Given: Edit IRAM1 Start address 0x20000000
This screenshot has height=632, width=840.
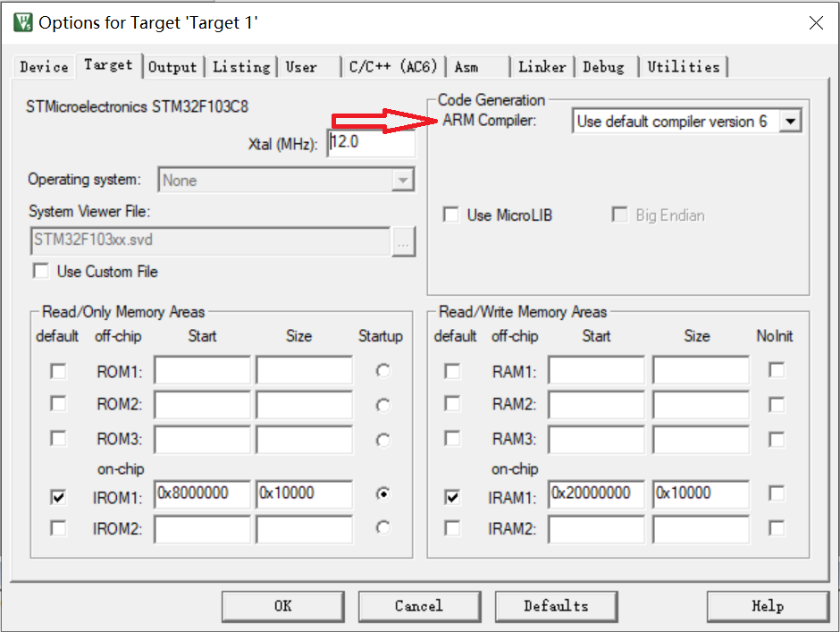Looking at the screenshot, I should pyautogui.click(x=596, y=493).
